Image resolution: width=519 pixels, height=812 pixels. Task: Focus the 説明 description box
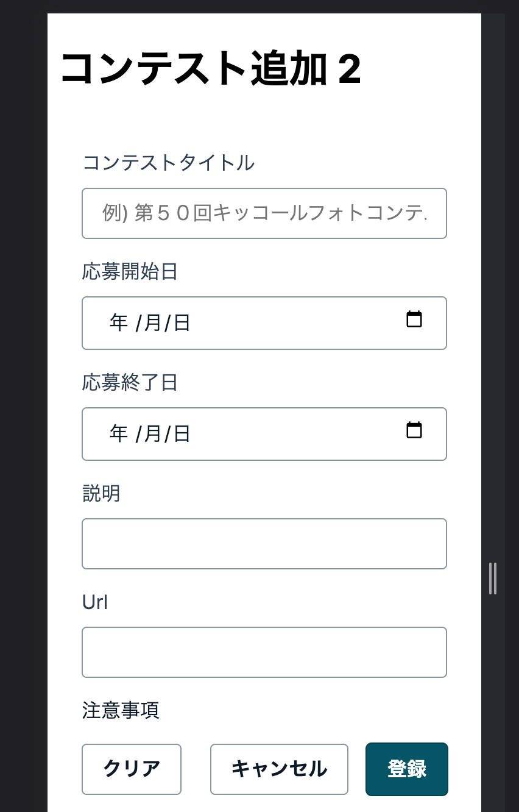tap(264, 543)
